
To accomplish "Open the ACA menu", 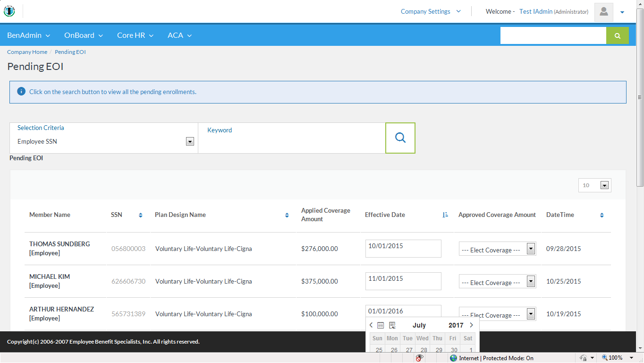I will 179,35.
